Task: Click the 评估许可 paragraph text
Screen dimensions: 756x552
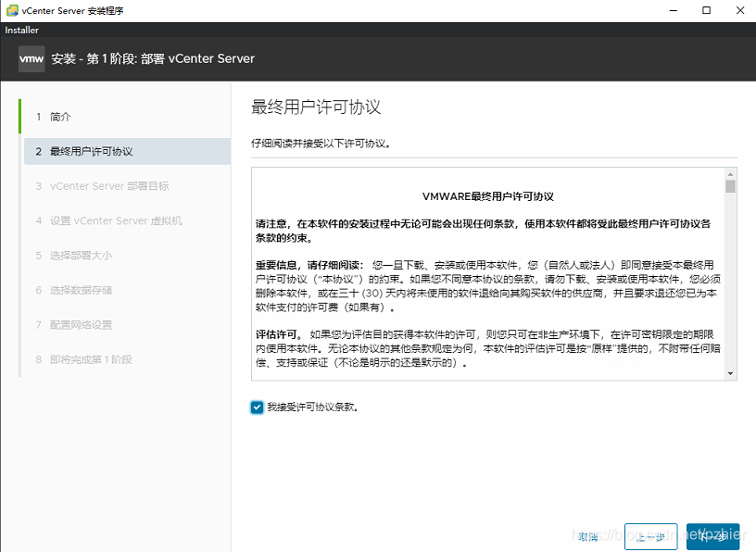Action: coord(488,348)
